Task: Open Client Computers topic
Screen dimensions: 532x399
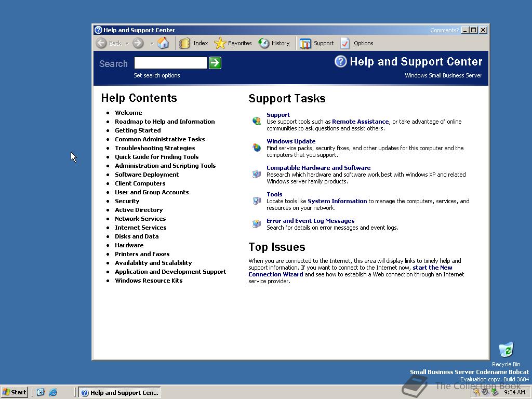Action: coord(140,183)
